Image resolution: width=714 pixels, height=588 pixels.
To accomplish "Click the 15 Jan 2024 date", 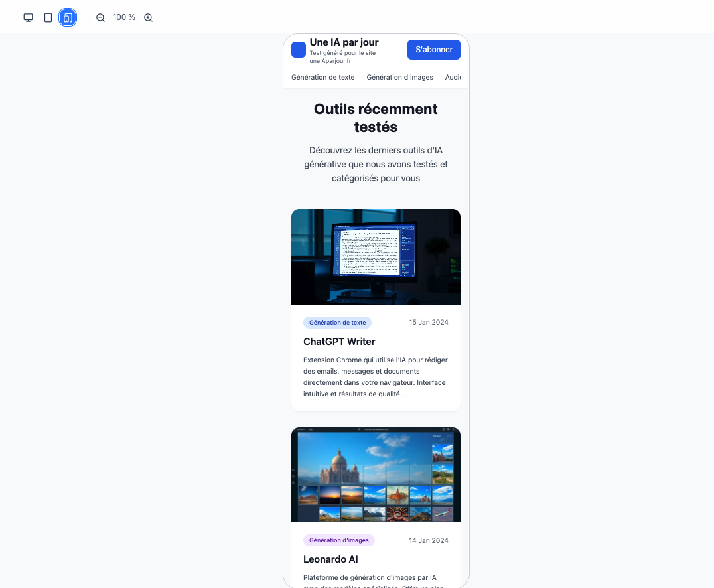I will click(x=428, y=323).
